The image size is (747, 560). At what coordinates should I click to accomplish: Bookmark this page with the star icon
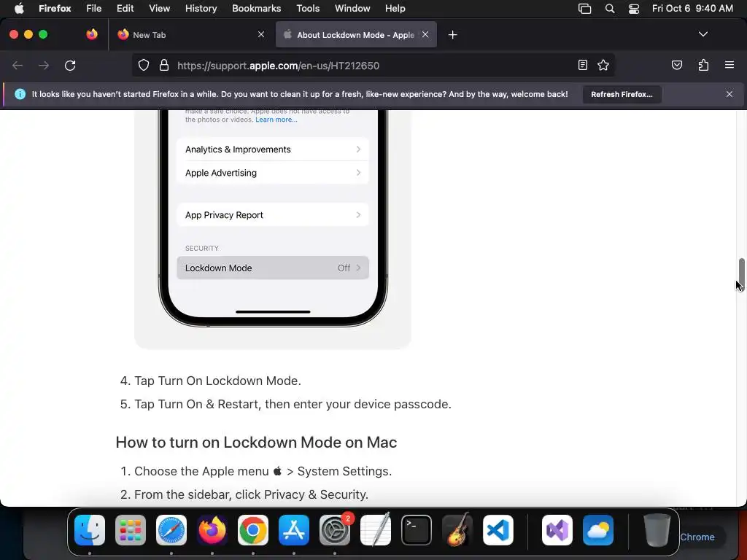click(603, 65)
